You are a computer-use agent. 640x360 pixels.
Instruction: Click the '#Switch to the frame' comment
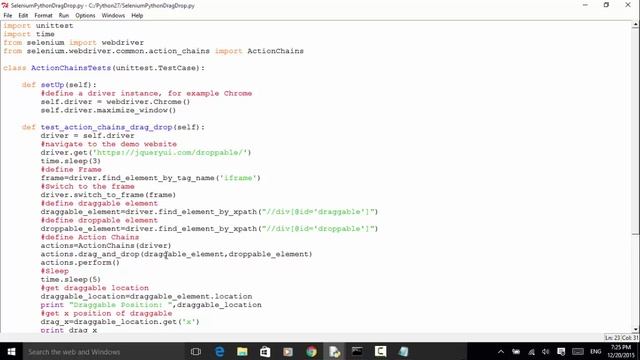(87, 186)
